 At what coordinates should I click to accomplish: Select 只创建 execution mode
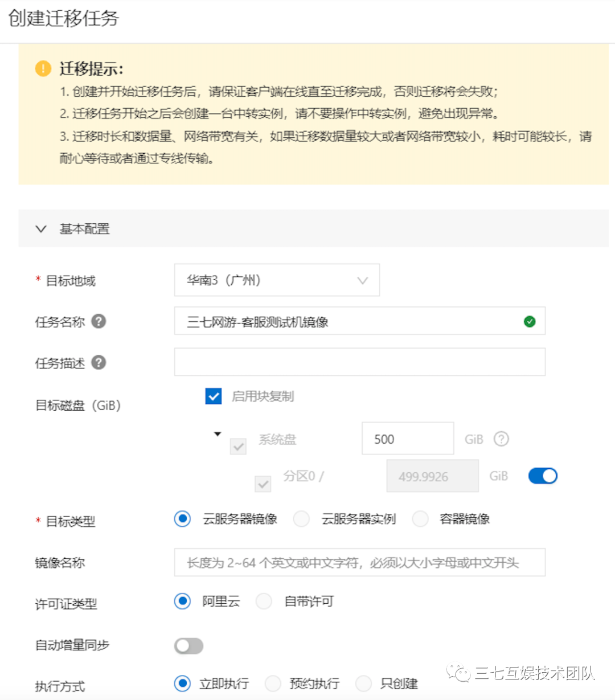point(363,683)
